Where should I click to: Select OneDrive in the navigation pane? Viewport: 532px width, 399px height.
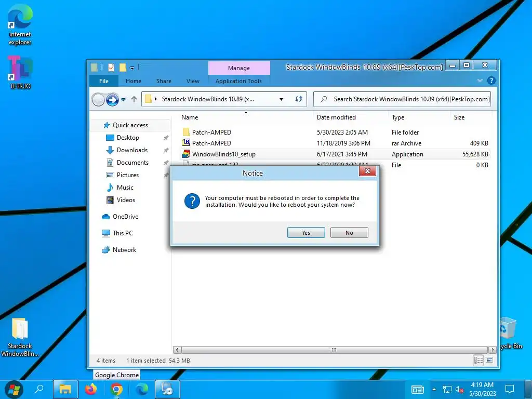tap(125, 217)
